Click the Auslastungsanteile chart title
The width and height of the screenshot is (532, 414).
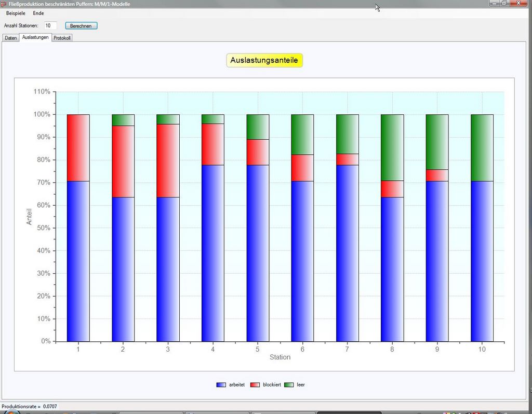point(264,60)
